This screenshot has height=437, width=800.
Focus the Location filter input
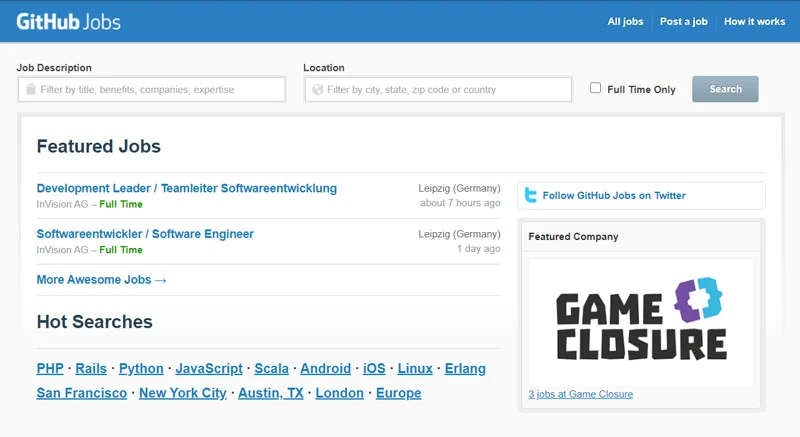pyautogui.click(x=438, y=89)
